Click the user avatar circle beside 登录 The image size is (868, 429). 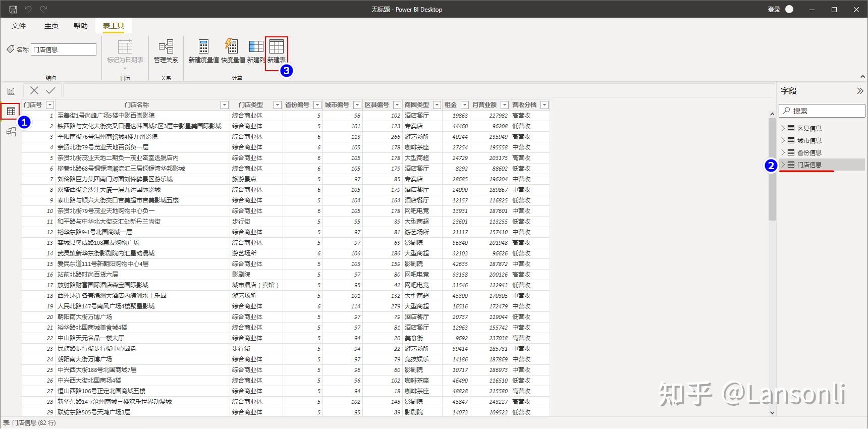790,9
